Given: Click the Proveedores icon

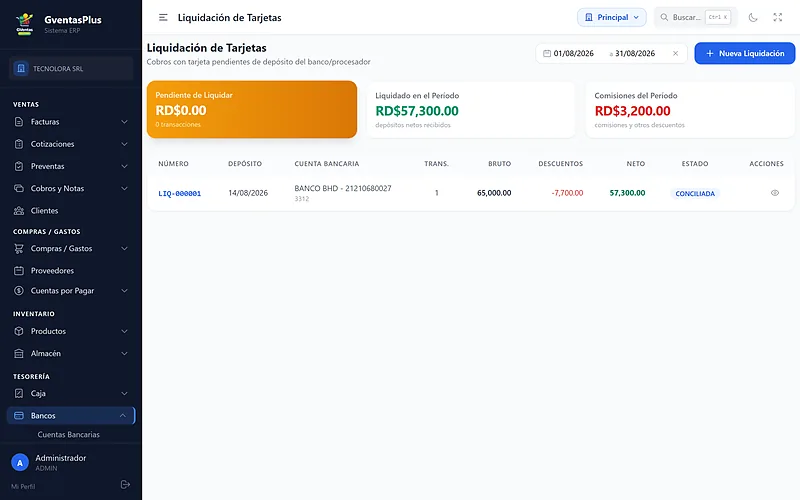Looking at the screenshot, I should [19, 270].
